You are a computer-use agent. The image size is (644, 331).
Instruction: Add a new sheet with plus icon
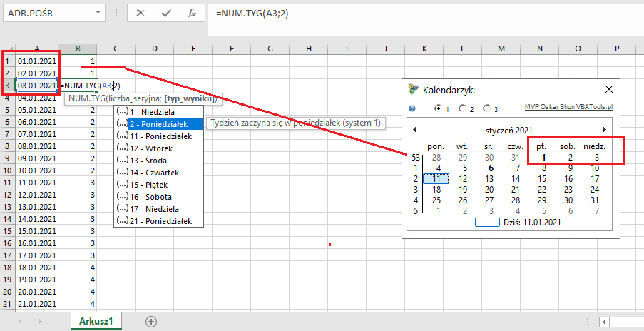(x=151, y=322)
